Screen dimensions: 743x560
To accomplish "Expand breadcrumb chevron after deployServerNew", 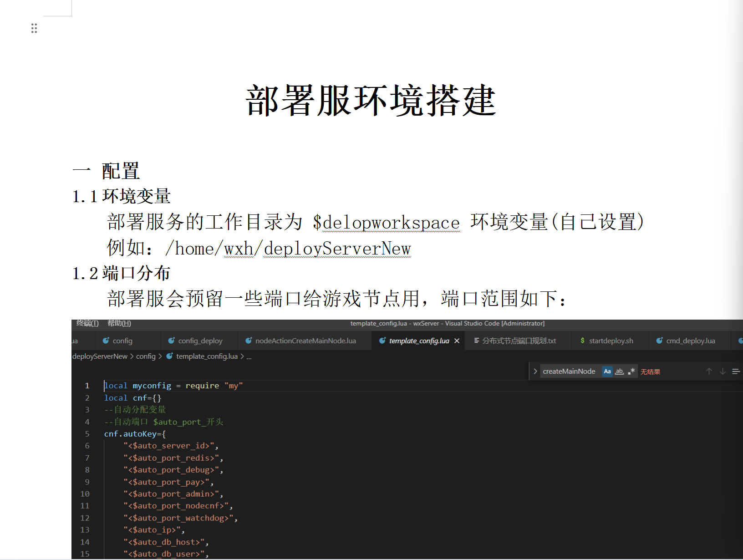I will (132, 356).
